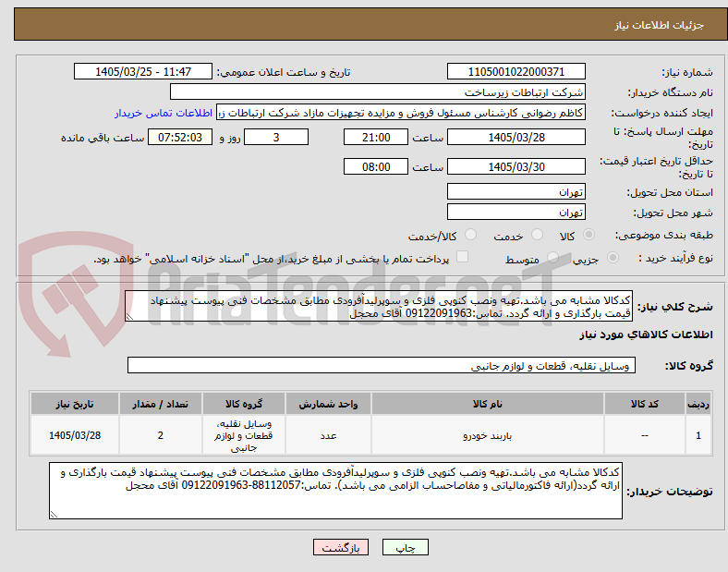This screenshot has width=728, height=572.
Task: Click the delivery city field تهران
Action: (x=516, y=213)
